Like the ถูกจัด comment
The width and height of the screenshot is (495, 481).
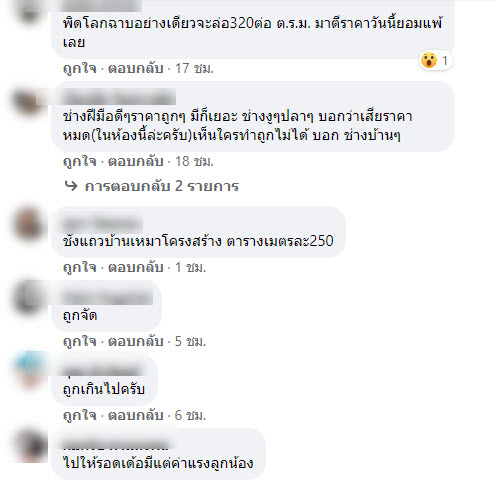(x=80, y=341)
